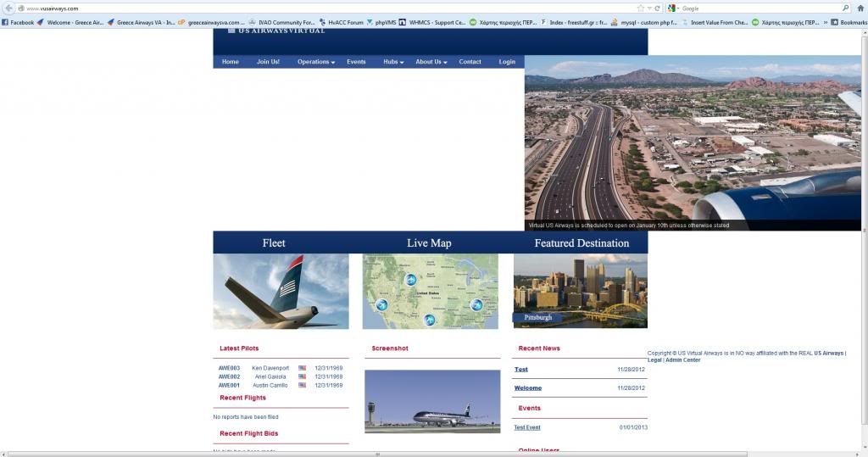Open pilot AWE002 profile
868x457 pixels.
229,376
